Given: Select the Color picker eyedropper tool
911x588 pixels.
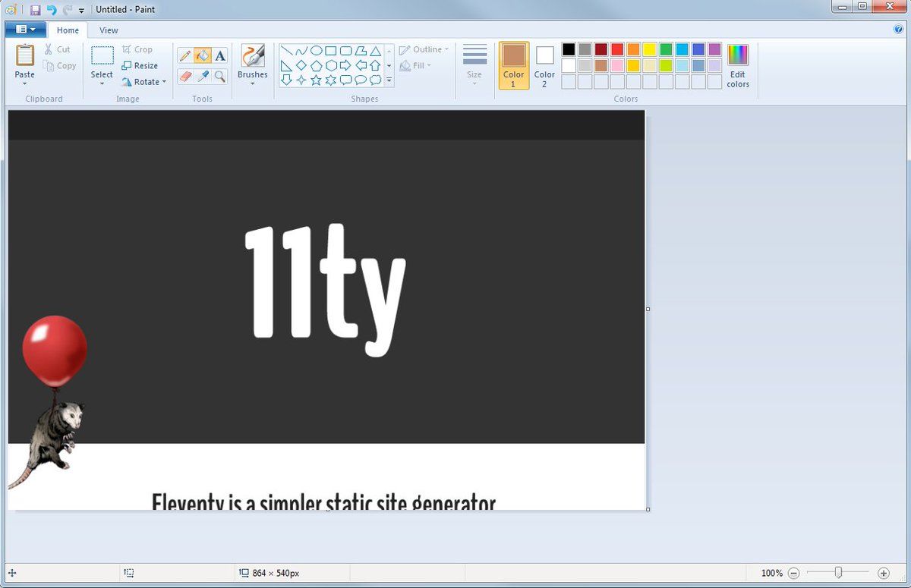Looking at the screenshot, I should click(x=203, y=76).
